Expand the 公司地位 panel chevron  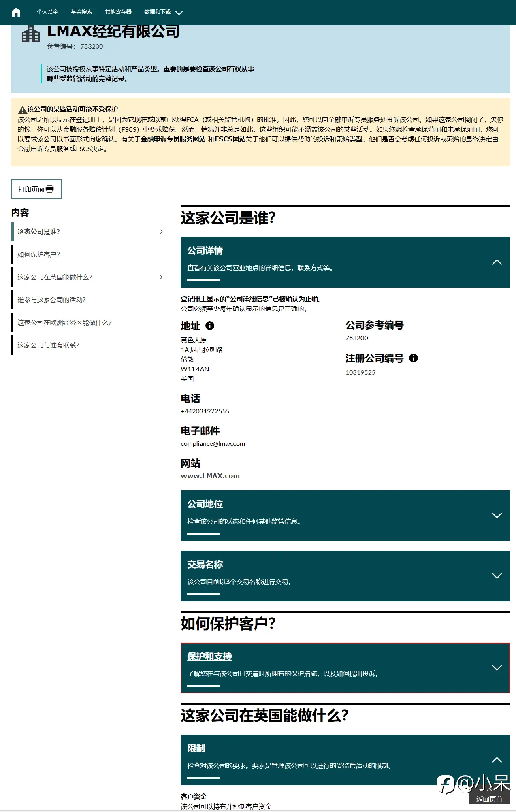click(x=497, y=516)
